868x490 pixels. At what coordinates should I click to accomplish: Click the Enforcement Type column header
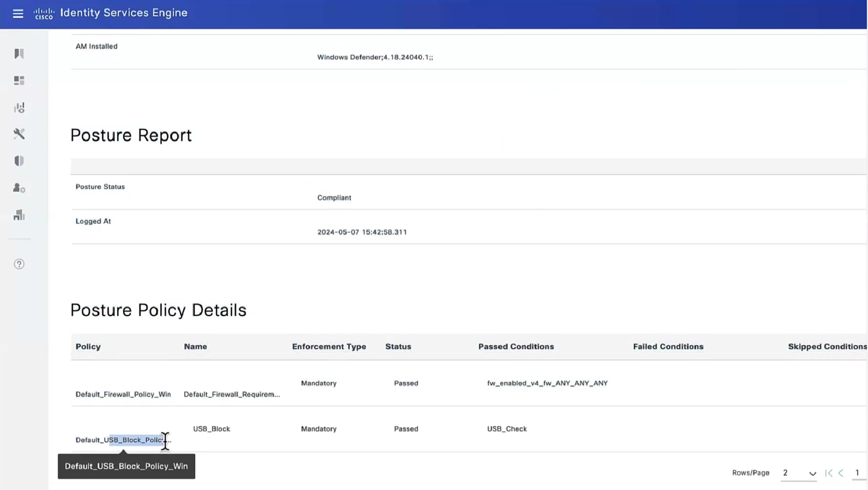(x=329, y=347)
